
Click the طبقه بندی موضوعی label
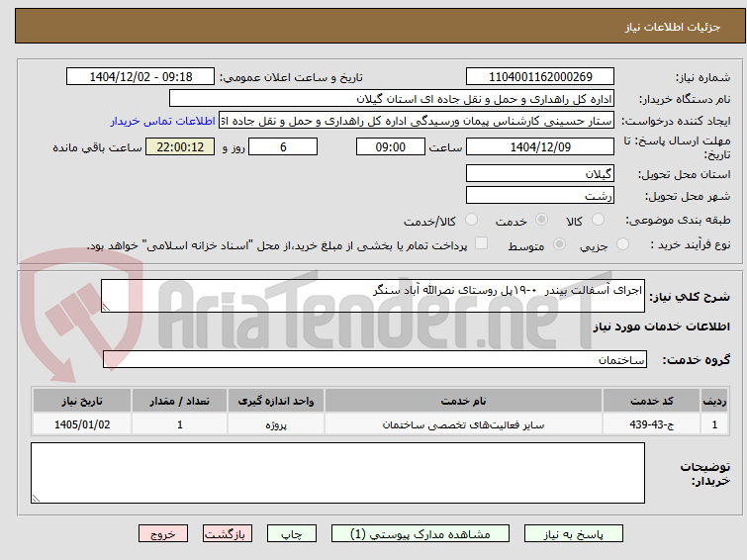(678, 220)
